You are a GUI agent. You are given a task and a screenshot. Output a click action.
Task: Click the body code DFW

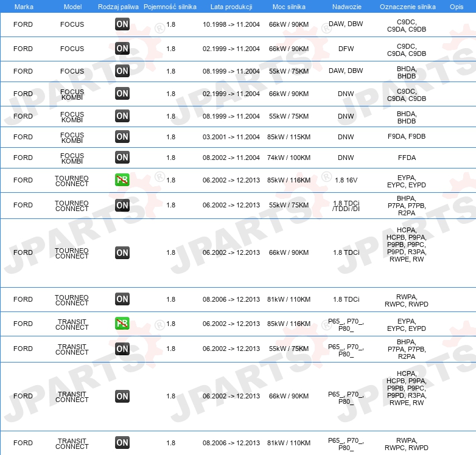pyautogui.click(x=346, y=49)
